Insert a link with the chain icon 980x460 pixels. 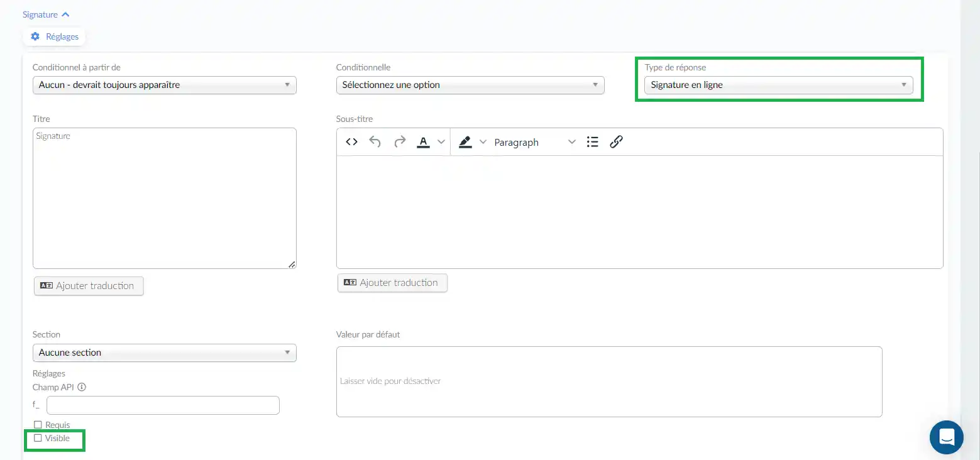click(616, 142)
